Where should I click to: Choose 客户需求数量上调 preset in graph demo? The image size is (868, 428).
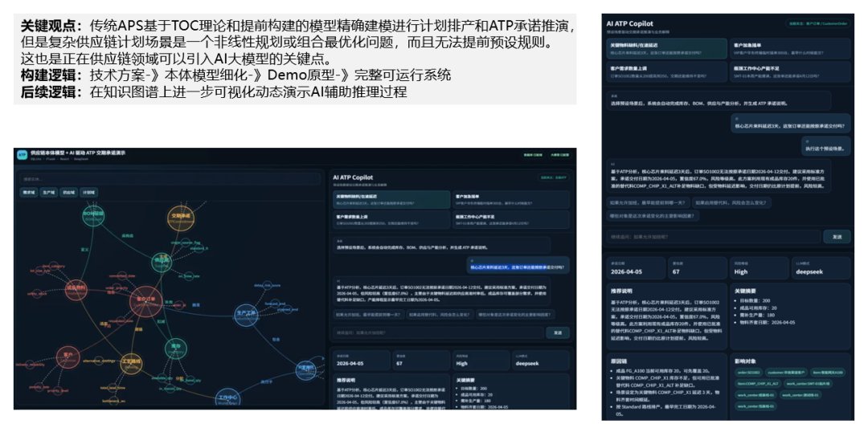point(391,219)
